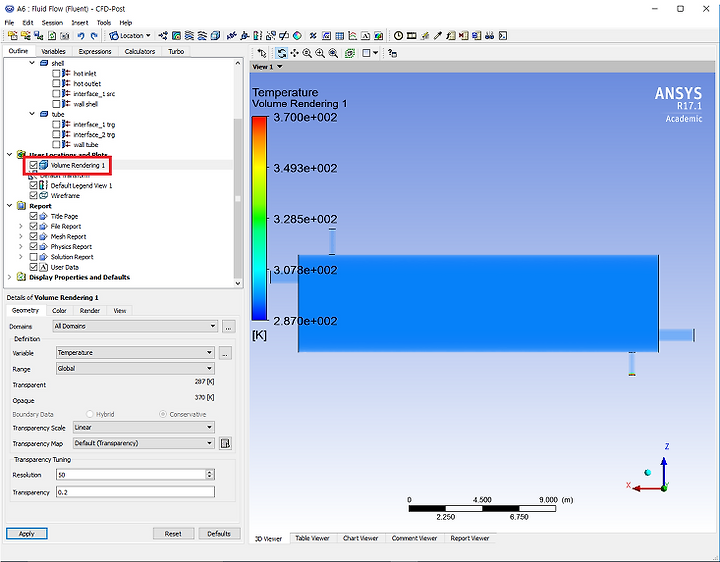
Task: Click the Probe eyedropper icon
Action: [438, 35]
